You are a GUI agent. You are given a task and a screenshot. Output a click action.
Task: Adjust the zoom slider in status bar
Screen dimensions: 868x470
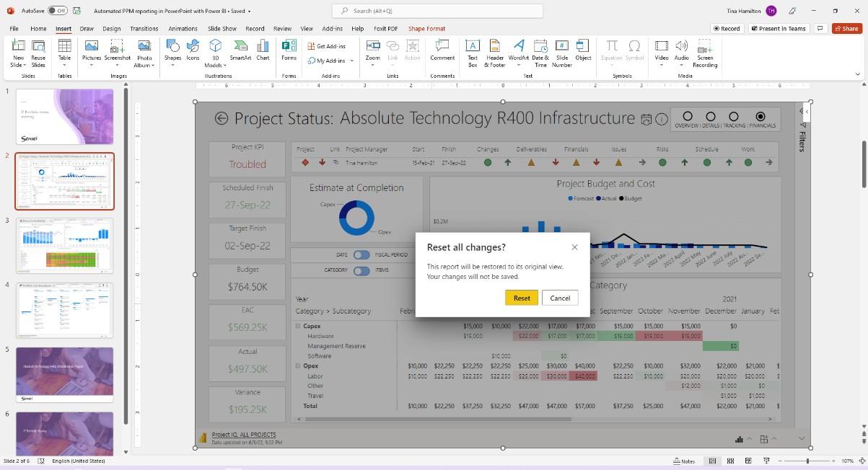(807, 461)
